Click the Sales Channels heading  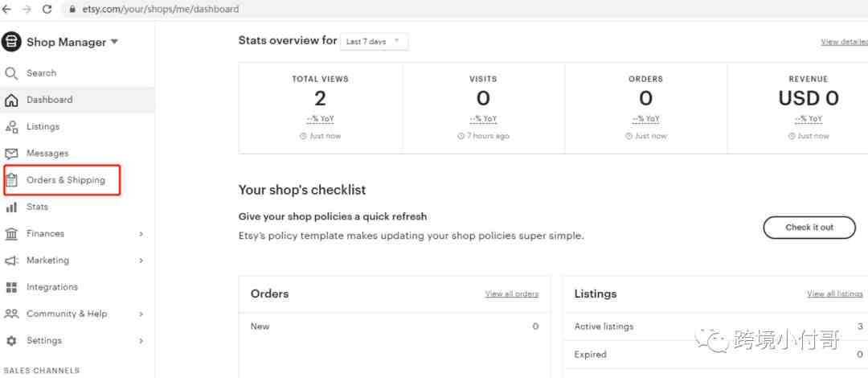coord(42,370)
